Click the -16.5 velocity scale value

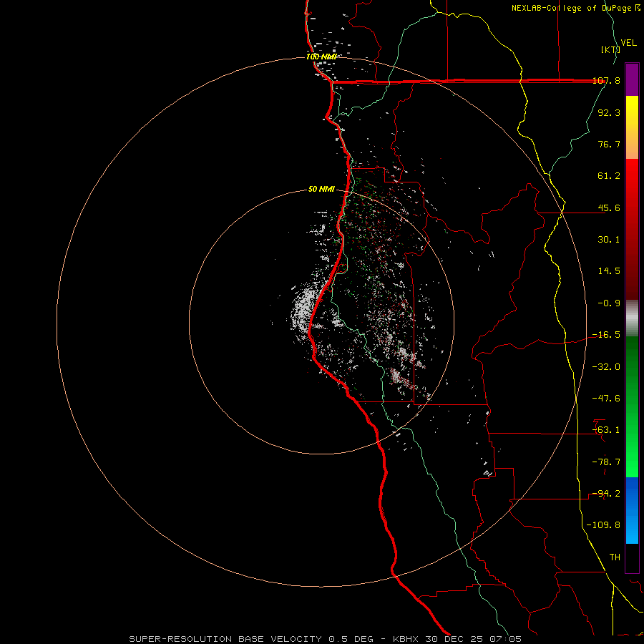(606, 335)
